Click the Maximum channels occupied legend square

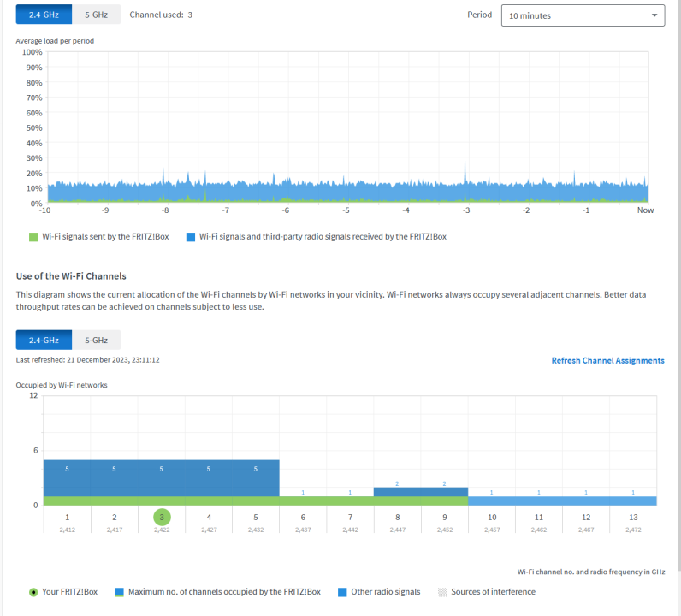click(x=120, y=592)
